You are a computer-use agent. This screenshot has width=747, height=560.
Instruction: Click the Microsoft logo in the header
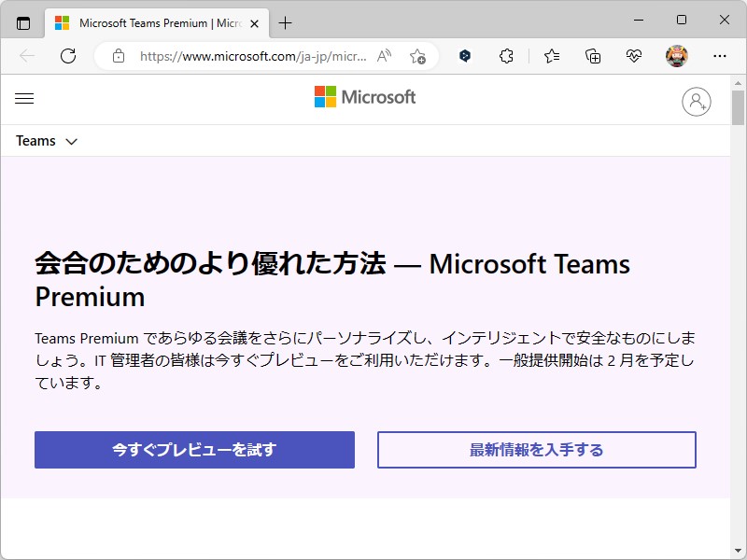click(x=365, y=97)
